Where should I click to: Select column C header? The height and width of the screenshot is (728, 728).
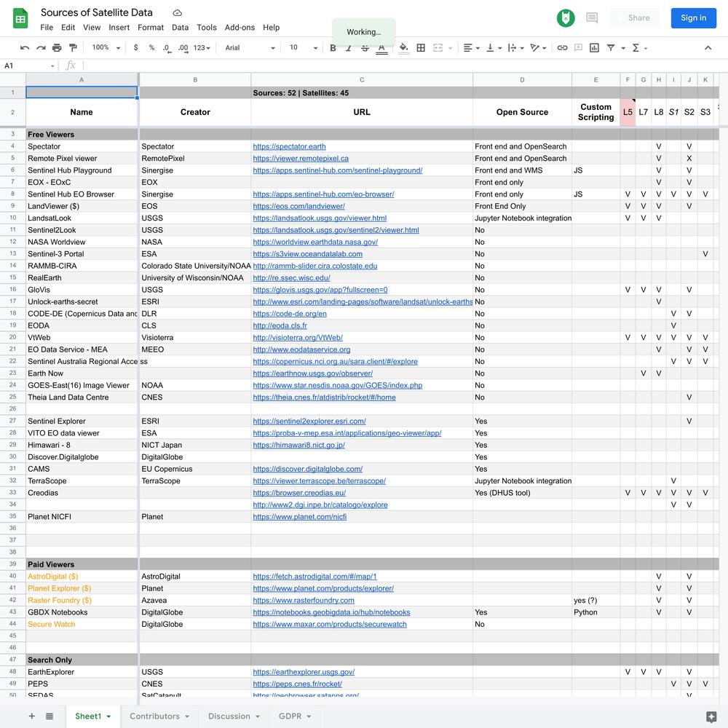[362, 80]
